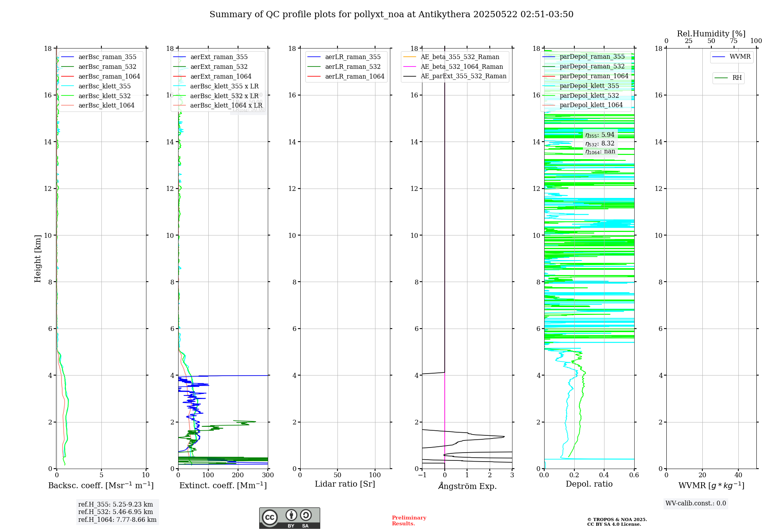Click the η532: 8.32 annotation
Viewport: 783px width, 532px height.
pyautogui.click(x=600, y=144)
